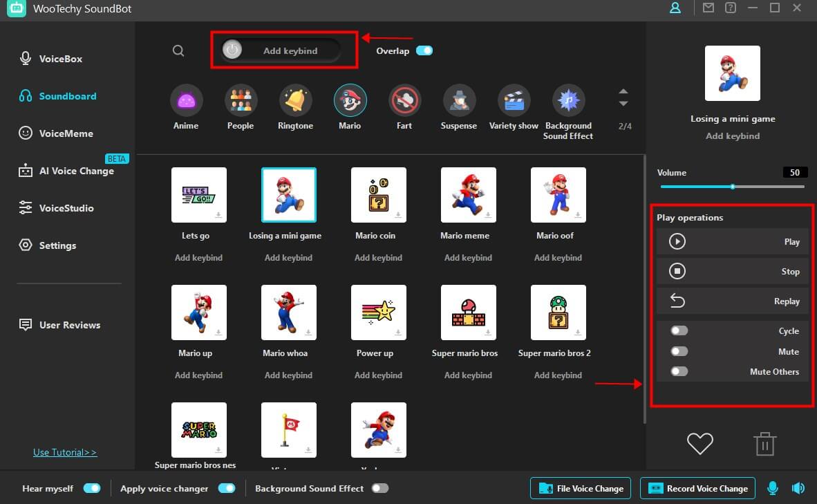The height and width of the screenshot is (504, 817).
Task: Select the Anime sound category icon
Action: coord(186,101)
